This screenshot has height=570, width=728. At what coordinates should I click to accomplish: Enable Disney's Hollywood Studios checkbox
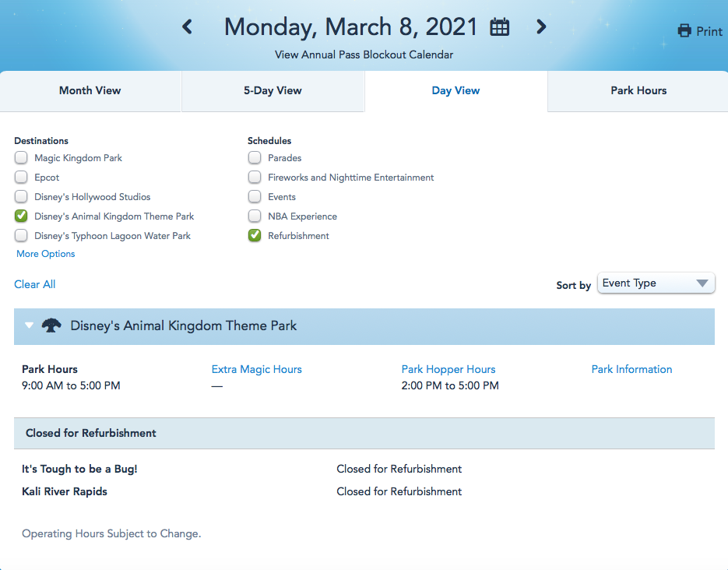point(21,197)
